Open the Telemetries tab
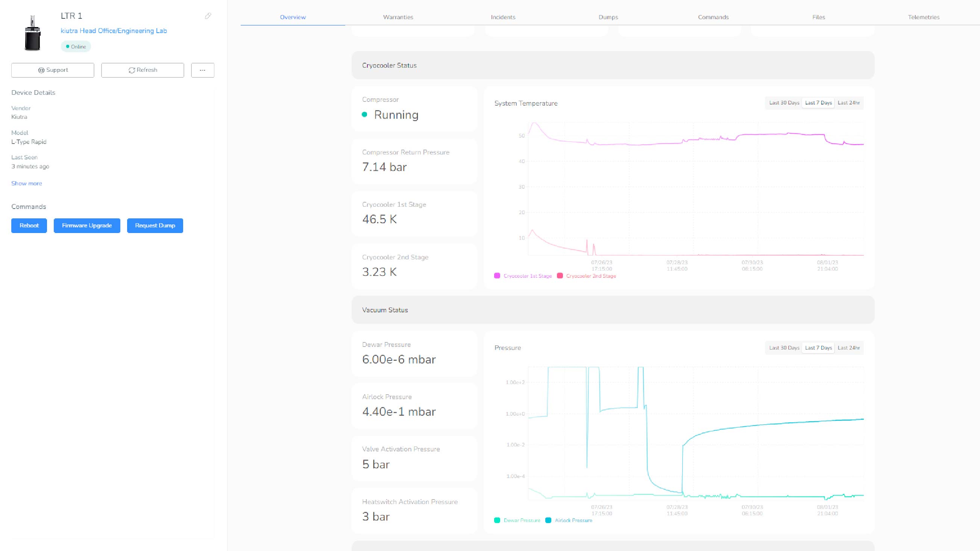 pos(923,17)
